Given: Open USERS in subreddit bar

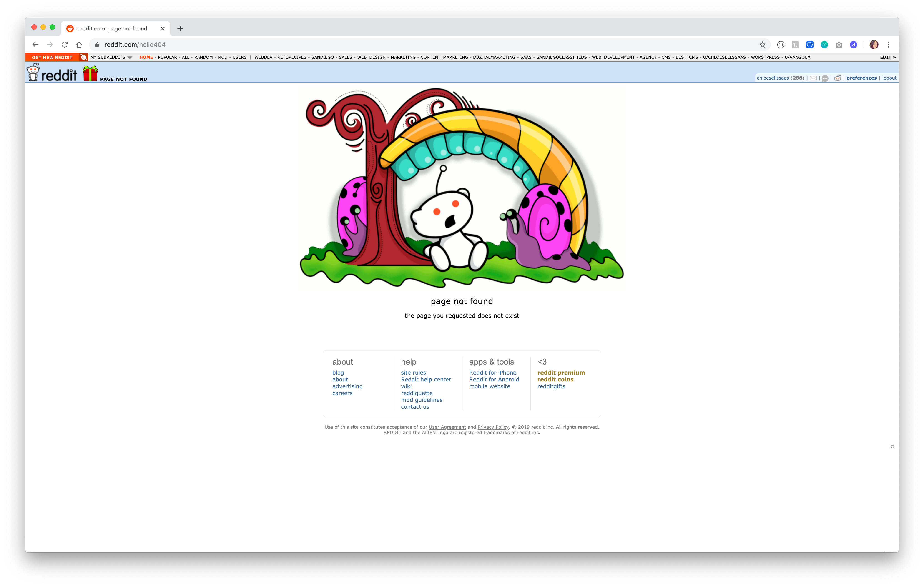Looking at the screenshot, I should pyautogui.click(x=239, y=57).
